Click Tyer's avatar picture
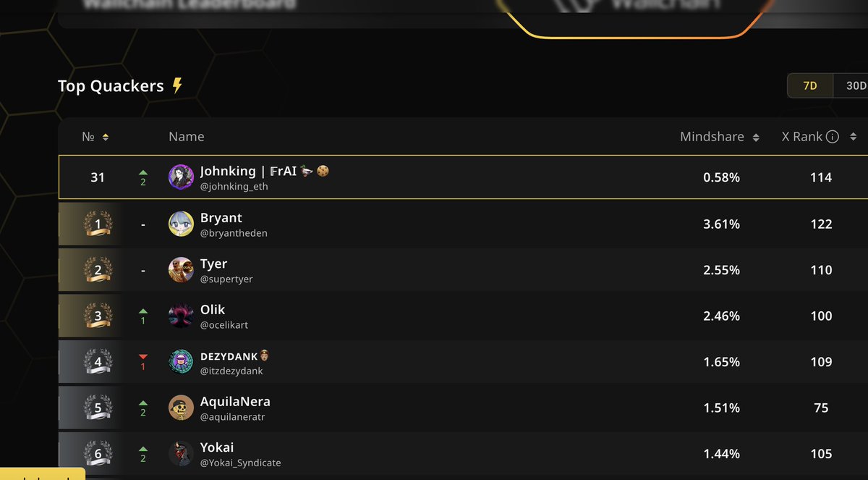The image size is (868, 480). pos(181,270)
